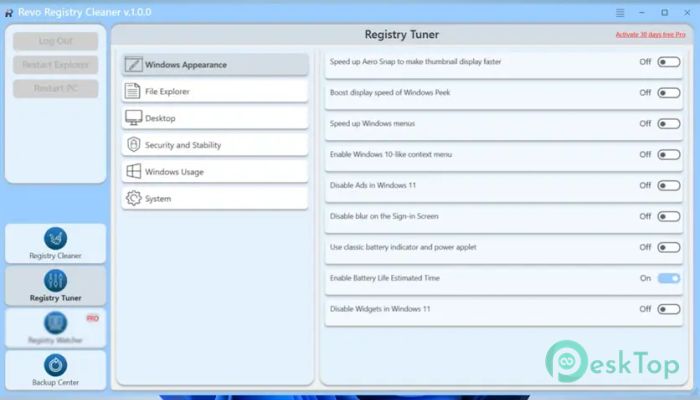This screenshot has height=400, width=700.
Task: Click the red PRO badge
Action: (x=92, y=318)
